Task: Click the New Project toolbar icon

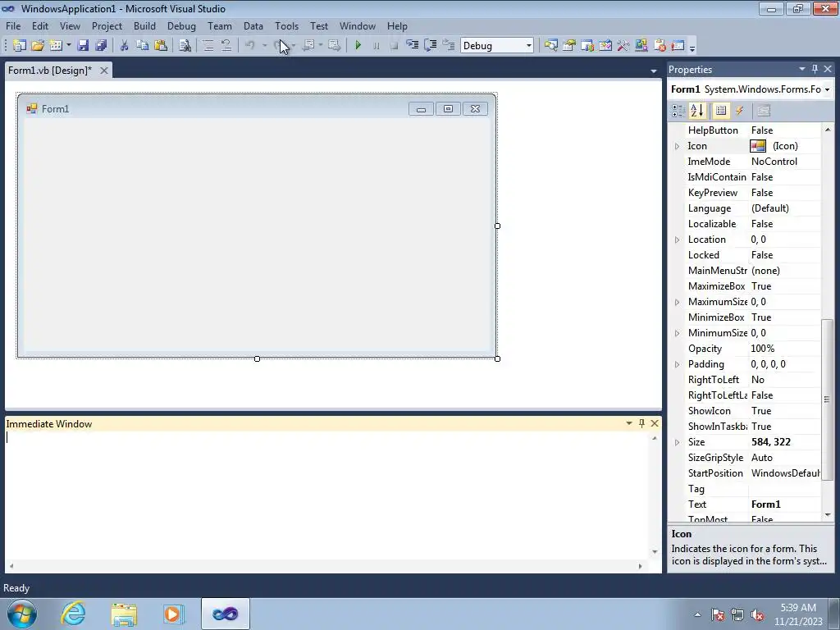Action: pyautogui.click(x=20, y=46)
